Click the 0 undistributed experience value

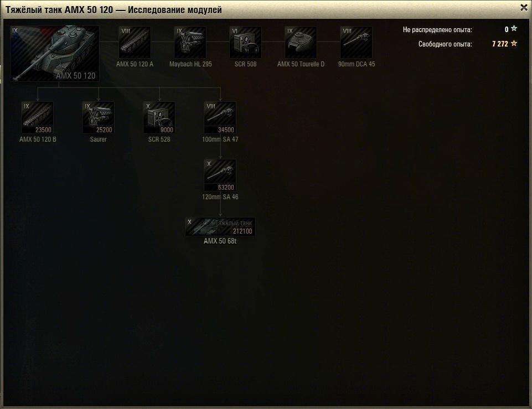507,29
